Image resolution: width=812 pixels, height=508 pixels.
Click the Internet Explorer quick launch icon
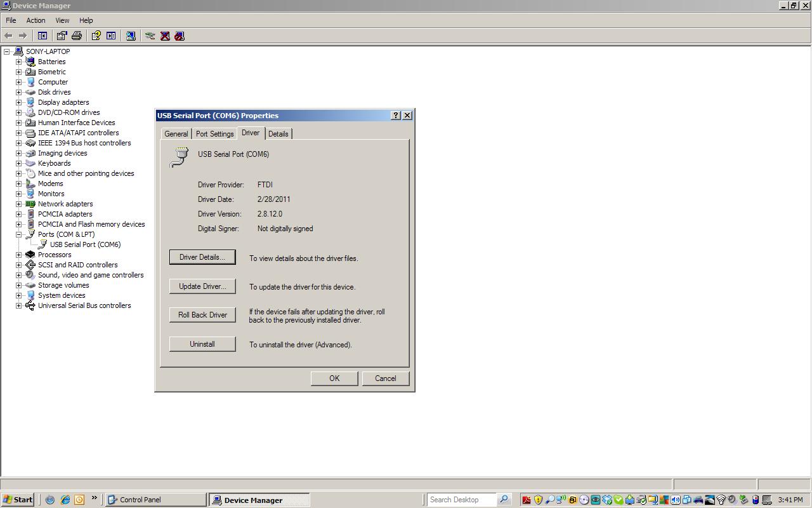[x=65, y=500]
